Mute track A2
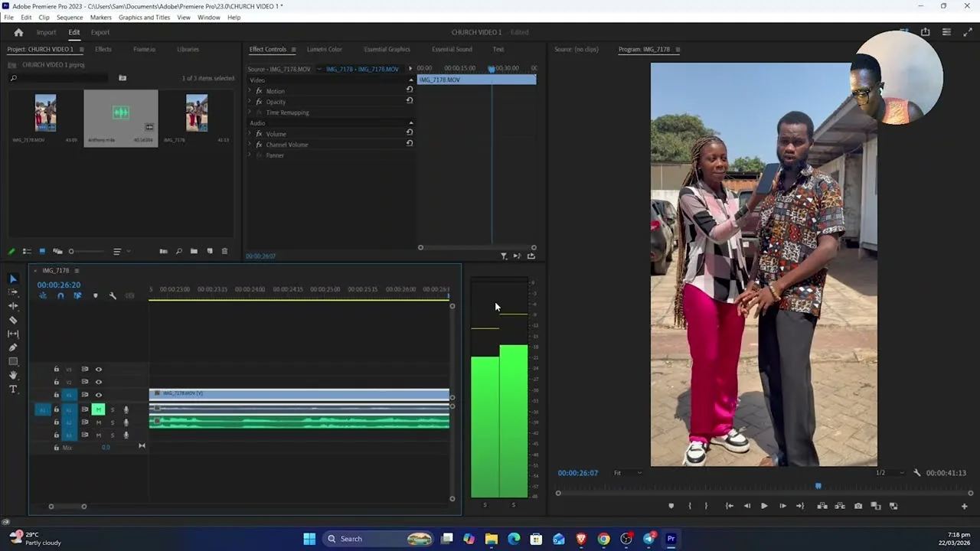980x551 pixels. pyautogui.click(x=98, y=422)
